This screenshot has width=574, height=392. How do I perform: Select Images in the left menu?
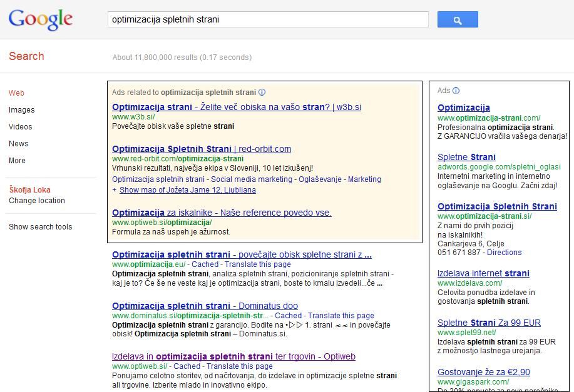click(21, 110)
